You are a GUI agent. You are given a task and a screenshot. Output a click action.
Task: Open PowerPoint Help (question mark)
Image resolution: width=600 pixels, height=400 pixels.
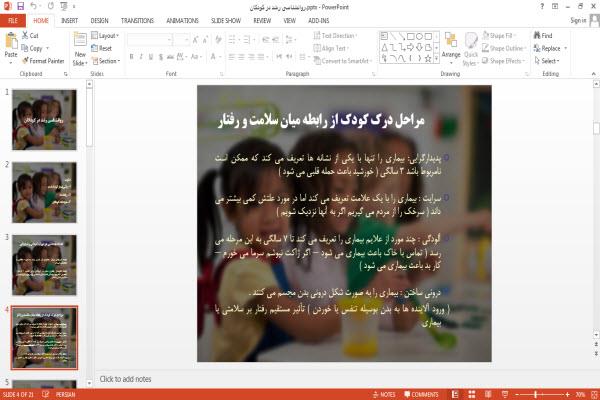[x=542, y=7]
